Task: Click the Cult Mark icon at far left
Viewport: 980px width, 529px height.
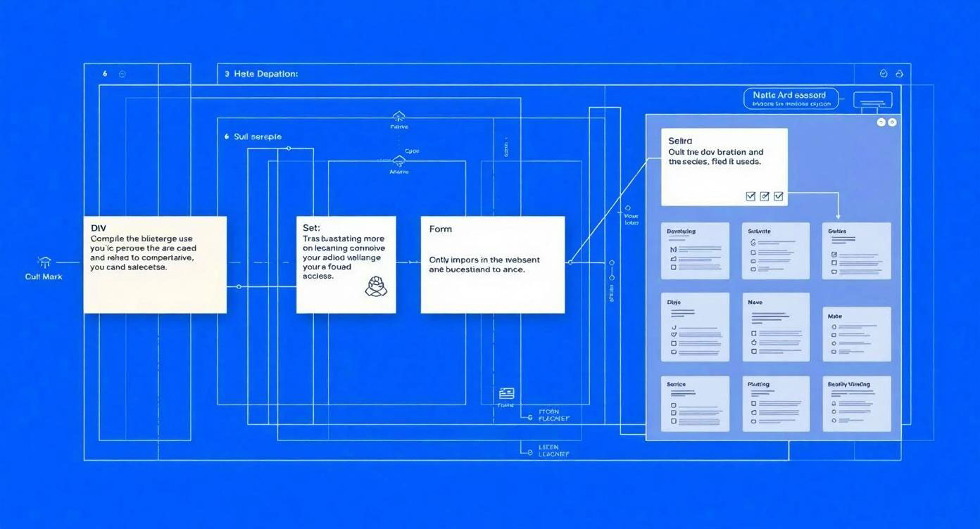Action: point(44,262)
